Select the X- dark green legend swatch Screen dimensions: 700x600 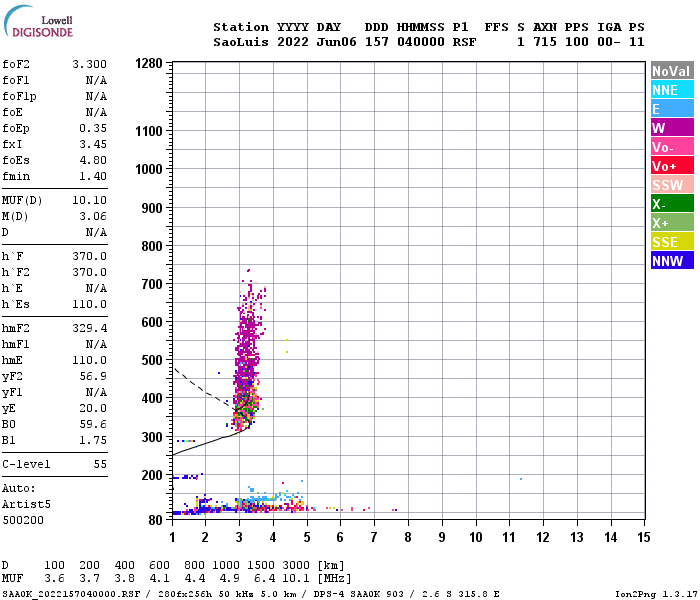coord(672,204)
